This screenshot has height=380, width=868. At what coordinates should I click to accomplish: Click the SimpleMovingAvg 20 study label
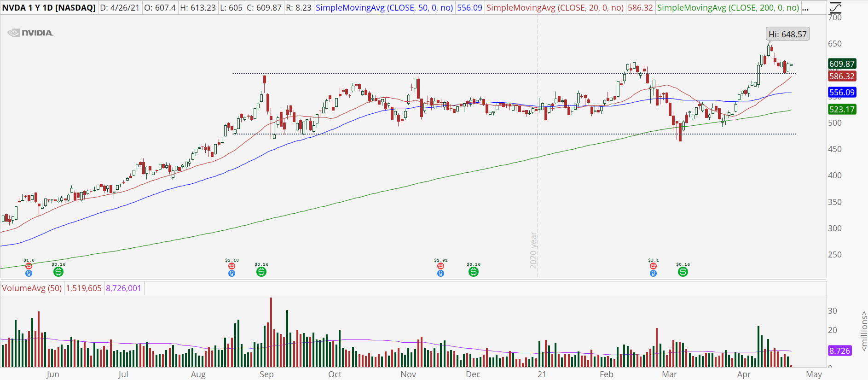point(555,8)
